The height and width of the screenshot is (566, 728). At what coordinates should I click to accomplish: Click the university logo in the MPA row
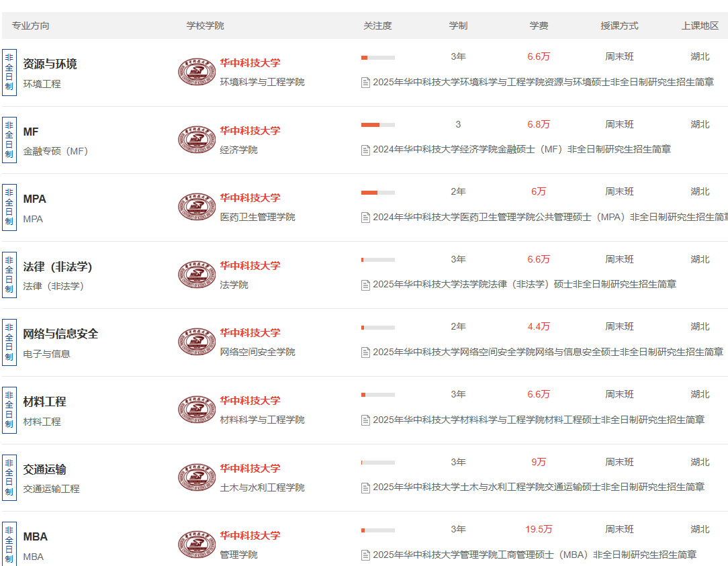click(x=197, y=207)
